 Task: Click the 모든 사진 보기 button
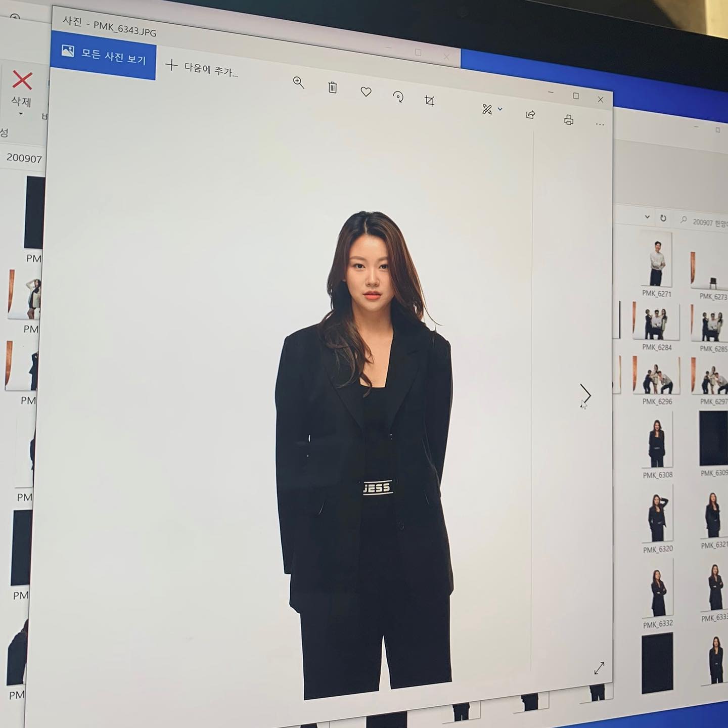coord(103,55)
